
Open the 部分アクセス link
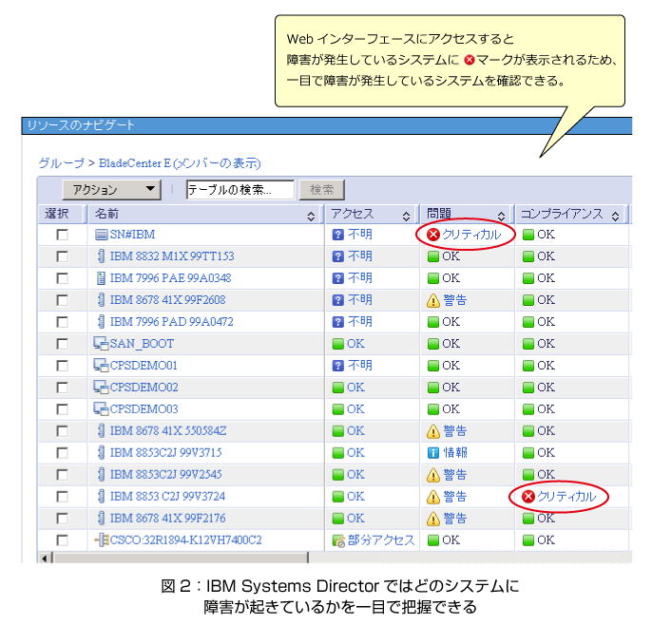click(381, 540)
